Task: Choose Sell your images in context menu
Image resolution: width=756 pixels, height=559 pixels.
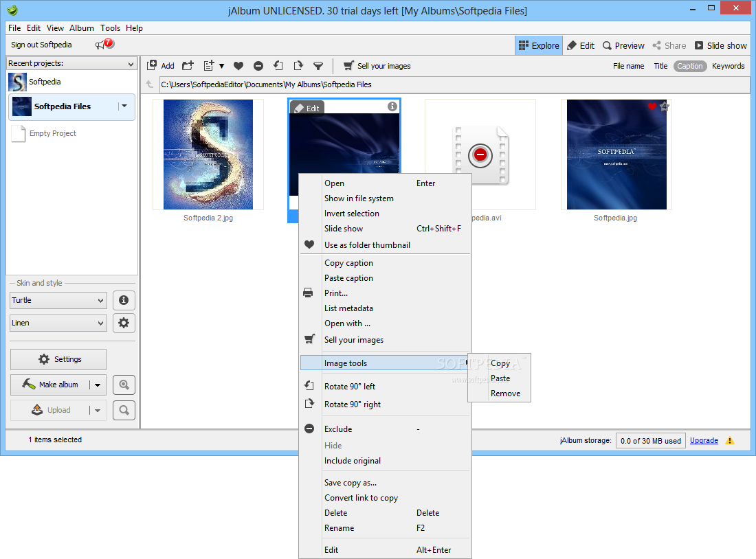Action: click(385, 340)
